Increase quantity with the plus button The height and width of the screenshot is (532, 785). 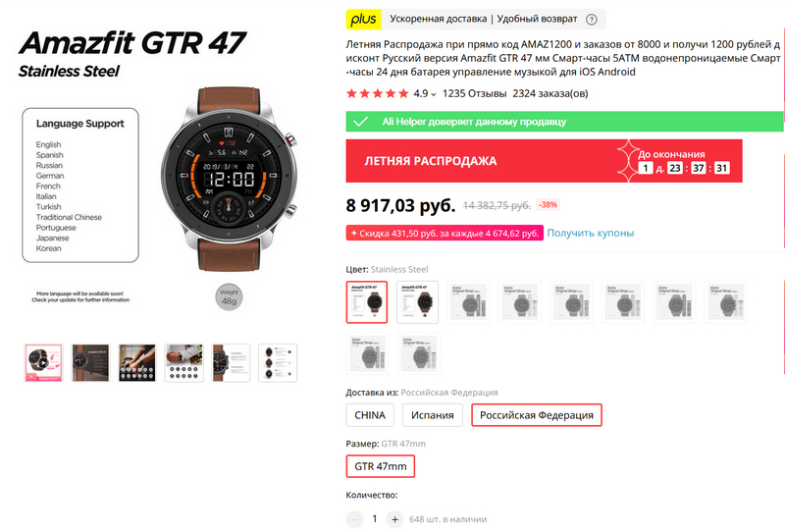394,519
